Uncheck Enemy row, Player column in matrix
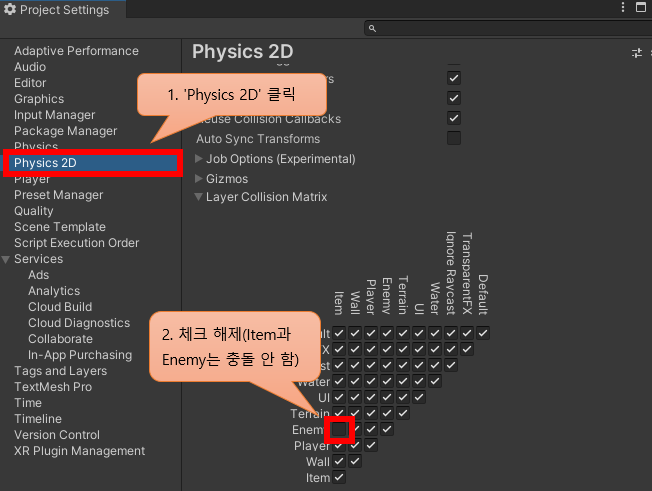652x491 pixels. [371, 429]
